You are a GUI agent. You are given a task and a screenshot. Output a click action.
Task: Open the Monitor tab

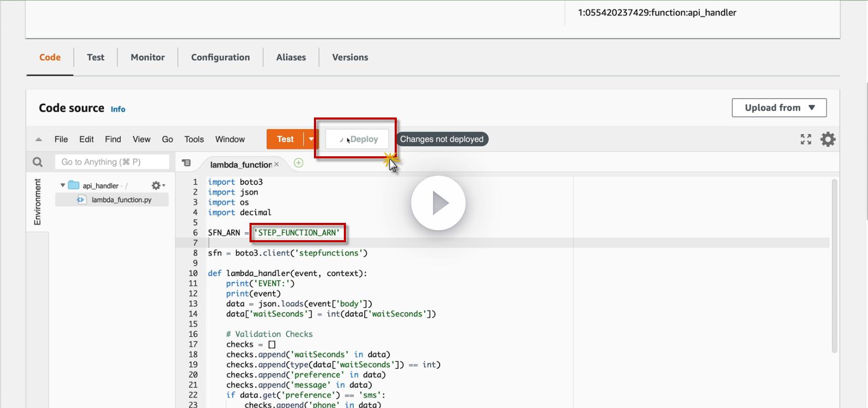coord(148,57)
